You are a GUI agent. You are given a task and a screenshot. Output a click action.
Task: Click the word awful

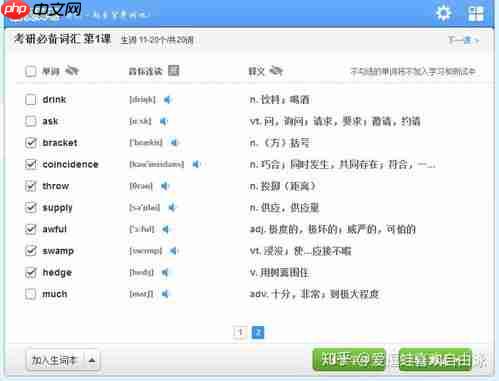tap(55, 229)
